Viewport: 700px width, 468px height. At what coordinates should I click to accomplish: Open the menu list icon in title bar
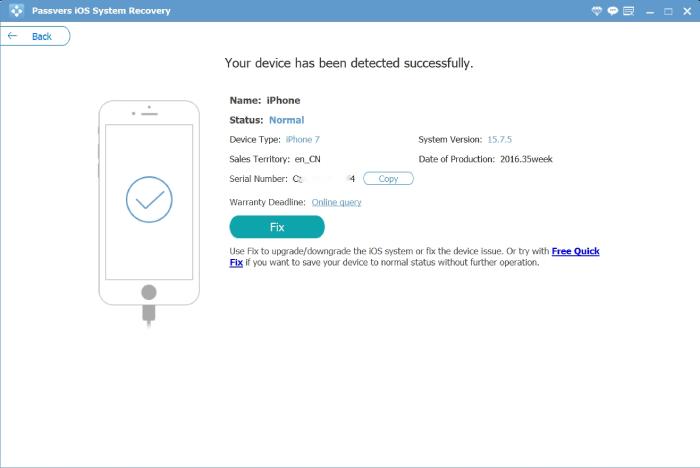click(x=629, y=11)
